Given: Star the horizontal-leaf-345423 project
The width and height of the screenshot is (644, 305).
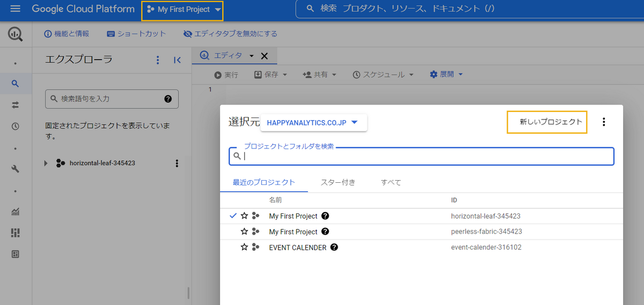Looking at the screenshot, I should (x=244, y=215).
